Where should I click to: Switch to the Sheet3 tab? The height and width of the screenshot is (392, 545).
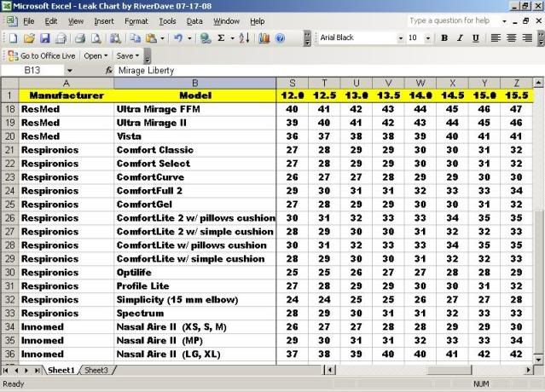coord(96,371)
